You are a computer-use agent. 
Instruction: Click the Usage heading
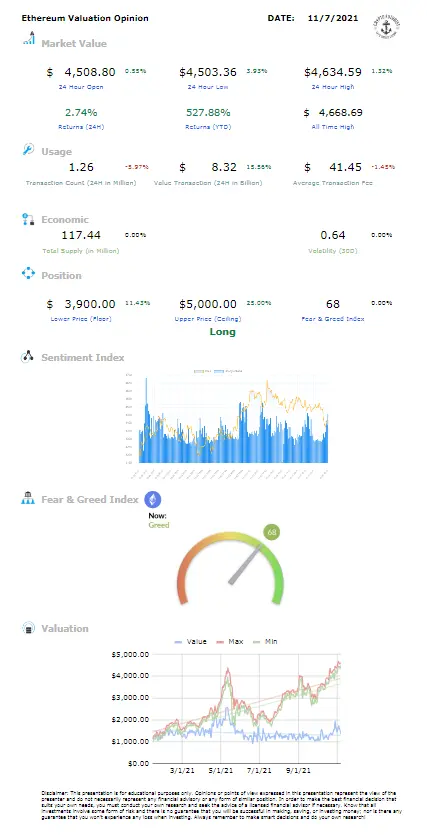click(56, 152)
